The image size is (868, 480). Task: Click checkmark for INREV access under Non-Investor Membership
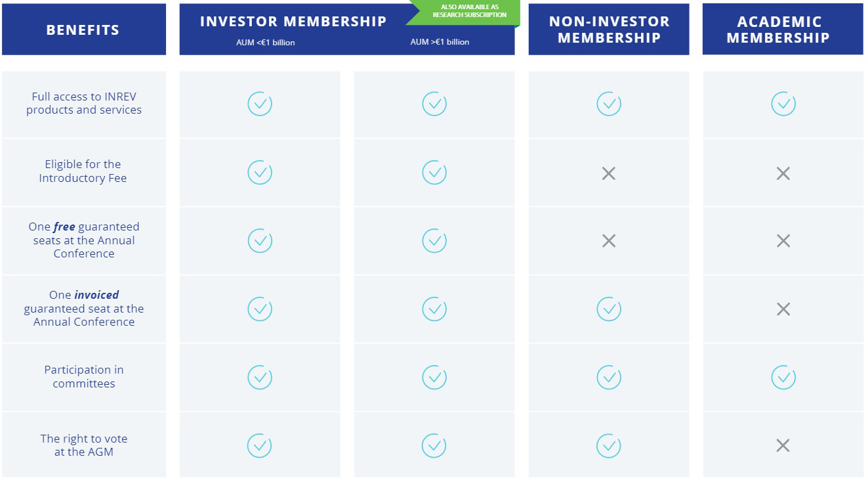click(x=608, y=104)
